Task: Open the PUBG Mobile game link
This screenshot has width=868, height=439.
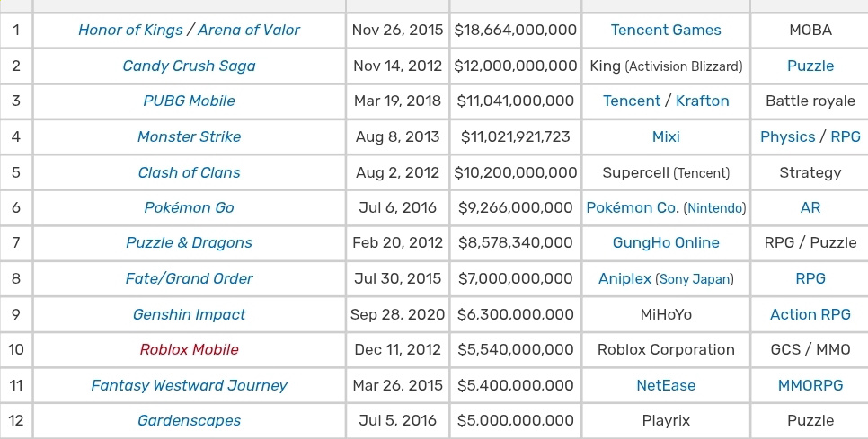Action: coord(189,101)
